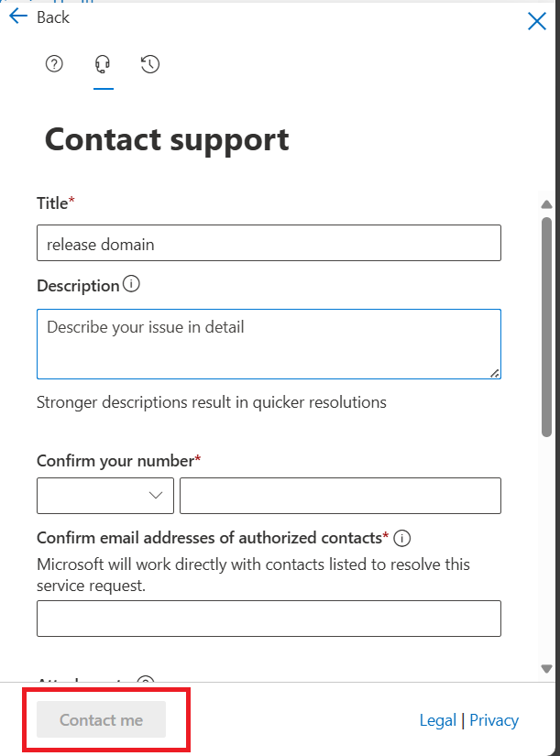Screen dimensions: 560x756
Task: Click the authorized contacts email field
Action: [x=269, y=619]
